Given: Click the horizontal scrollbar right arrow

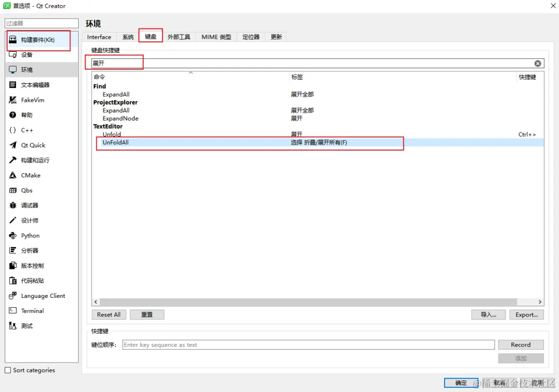Looking at the screenshot, I should pyautogui.click(x=540, y=302).
